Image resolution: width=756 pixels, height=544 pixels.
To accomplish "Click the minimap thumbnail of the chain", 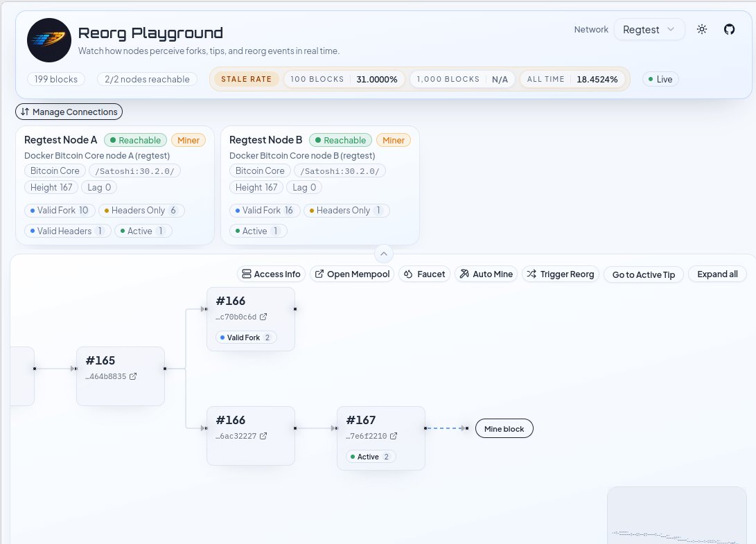I will [677, 516].
